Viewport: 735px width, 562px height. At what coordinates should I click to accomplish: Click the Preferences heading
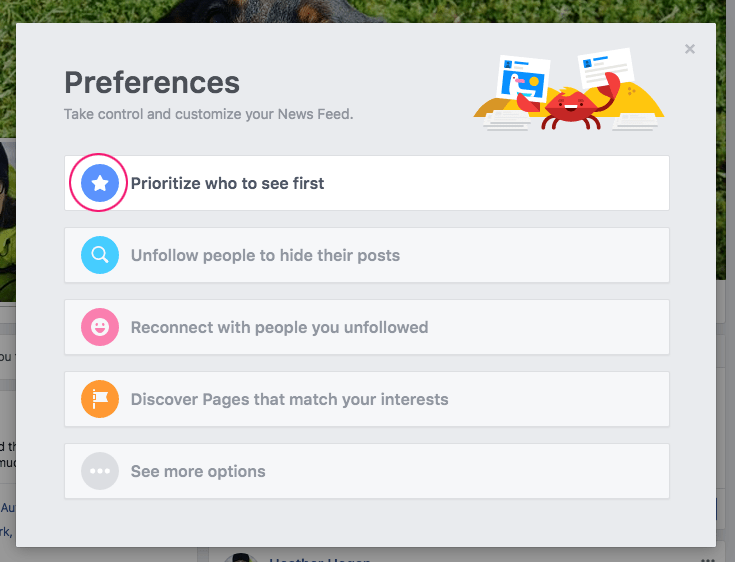click(x=152, y=82)
